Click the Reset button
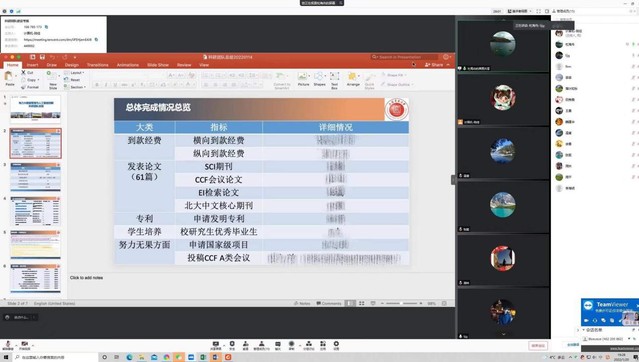The width and height of the screenshot is (639, 362). pyautogui.click(x=73, y=80)
